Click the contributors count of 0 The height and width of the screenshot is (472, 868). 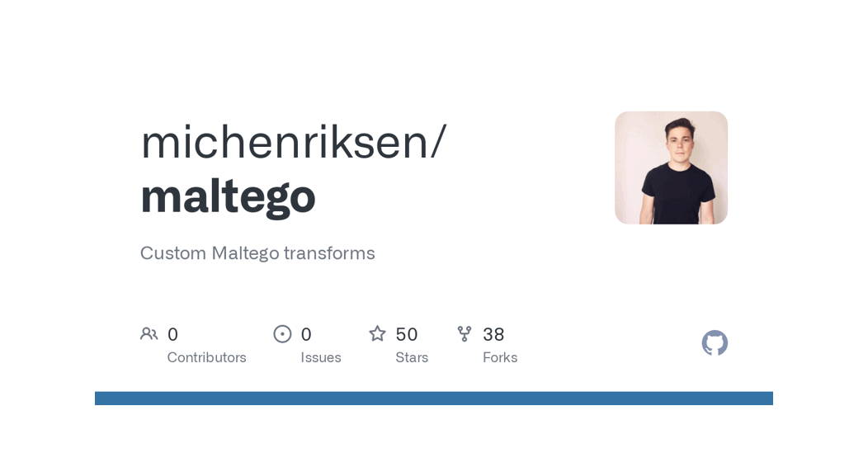click(172, 334)
